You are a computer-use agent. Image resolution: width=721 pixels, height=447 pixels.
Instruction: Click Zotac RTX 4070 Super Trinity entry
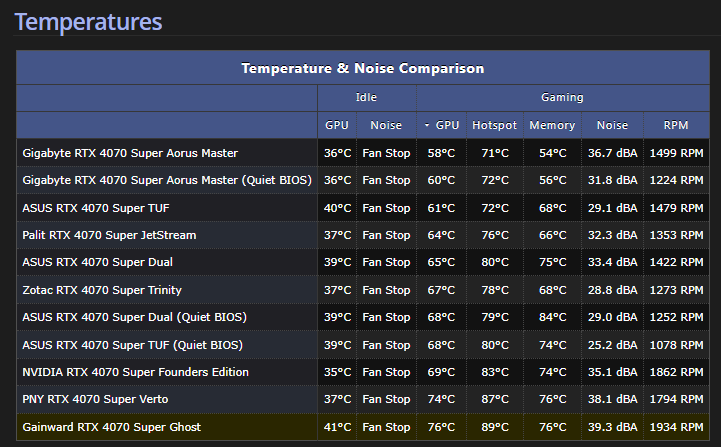point(101,290)
